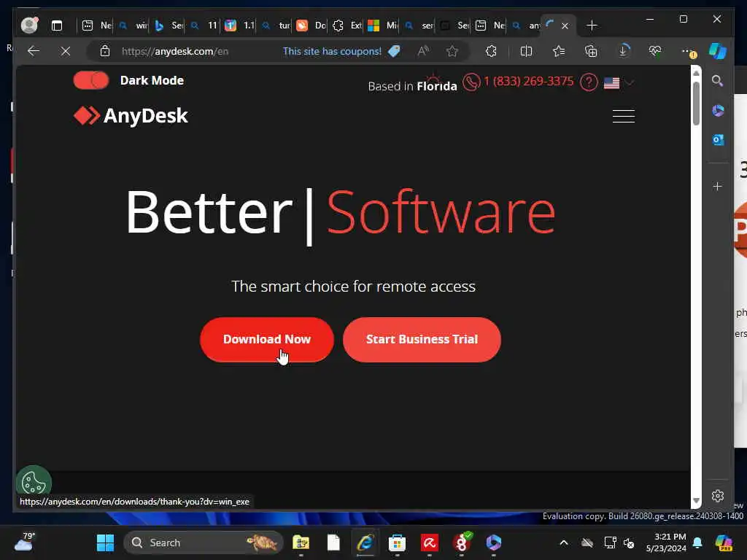Switch to the Microsoft 'Mi' tab
Image resolution: width=747 pixels, height=560 pixels.
(382, 26)
